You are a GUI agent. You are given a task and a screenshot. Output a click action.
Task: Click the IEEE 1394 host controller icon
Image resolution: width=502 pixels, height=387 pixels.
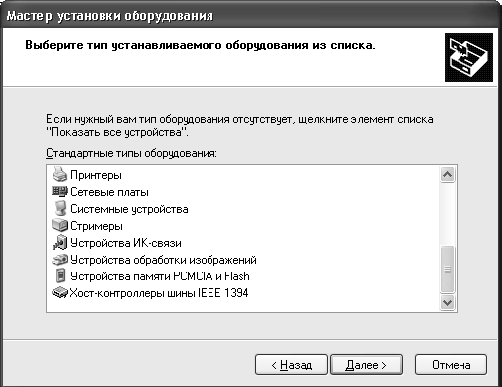(x=60, y=293)
